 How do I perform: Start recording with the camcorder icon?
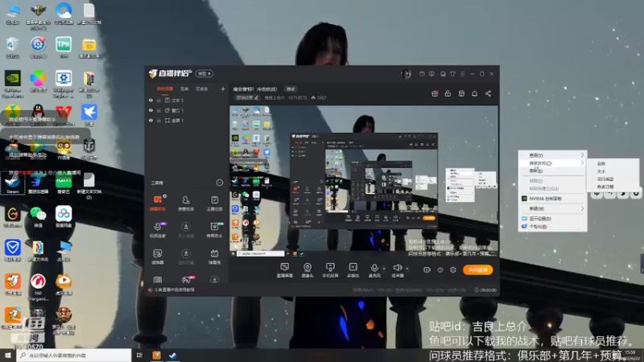click(427, 270)
